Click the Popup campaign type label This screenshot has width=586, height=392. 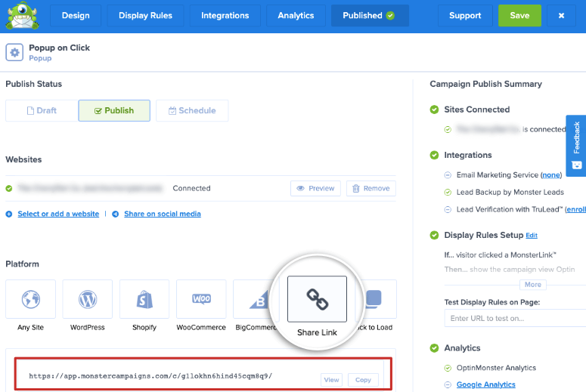point(40,58)
